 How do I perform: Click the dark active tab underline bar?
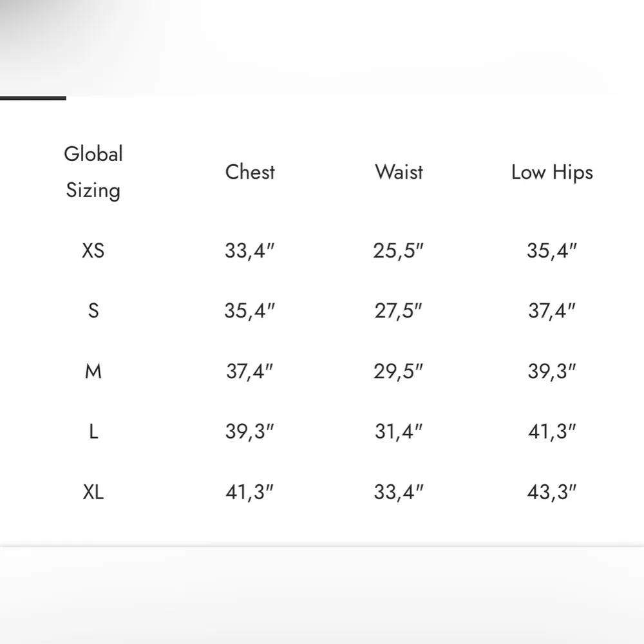click(x=33, y=98)
